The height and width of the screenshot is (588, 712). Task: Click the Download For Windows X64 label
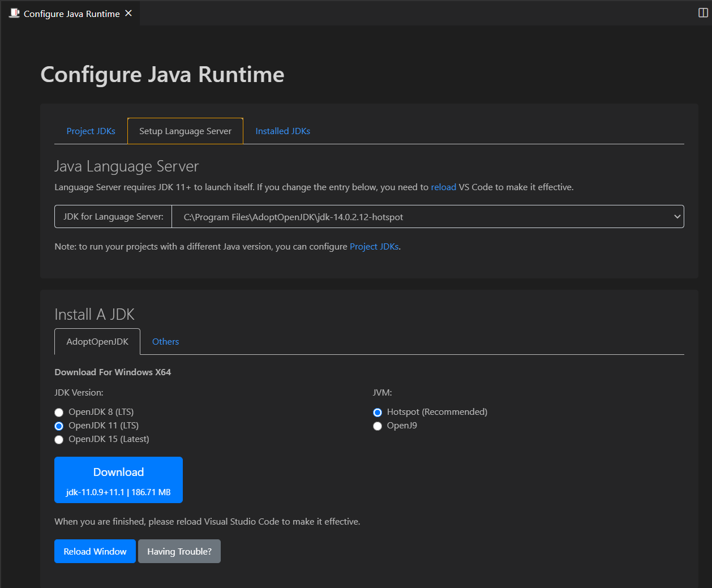(x=113, y=372)
